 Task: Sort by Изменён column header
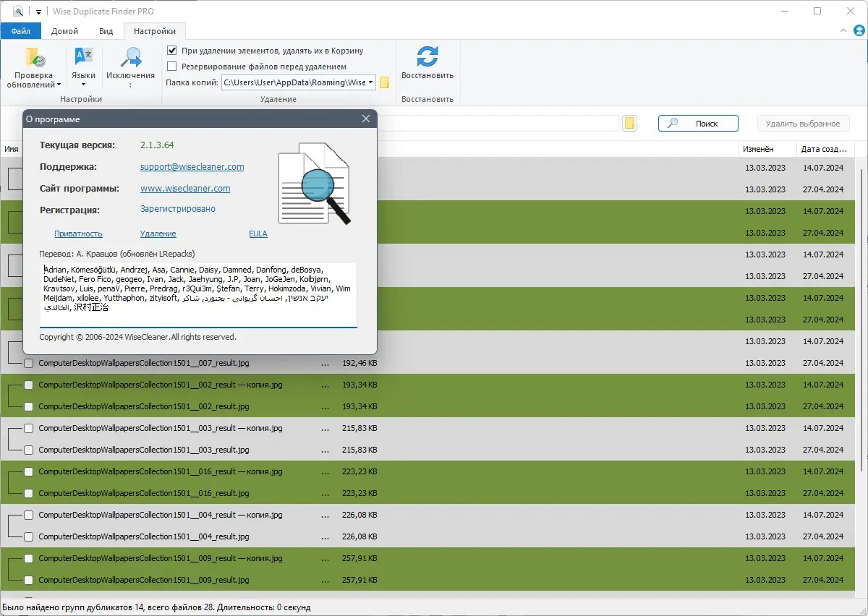pos(768,149)
